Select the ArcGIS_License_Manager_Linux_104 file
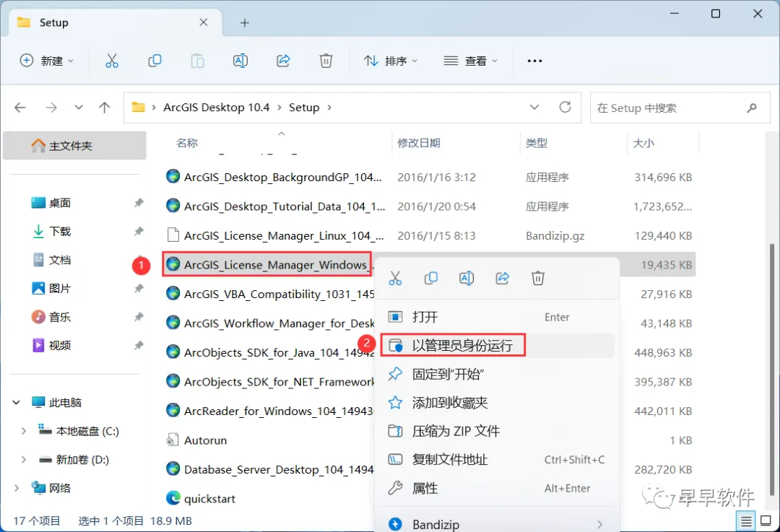The image size is (780, 532). point(429,235)
